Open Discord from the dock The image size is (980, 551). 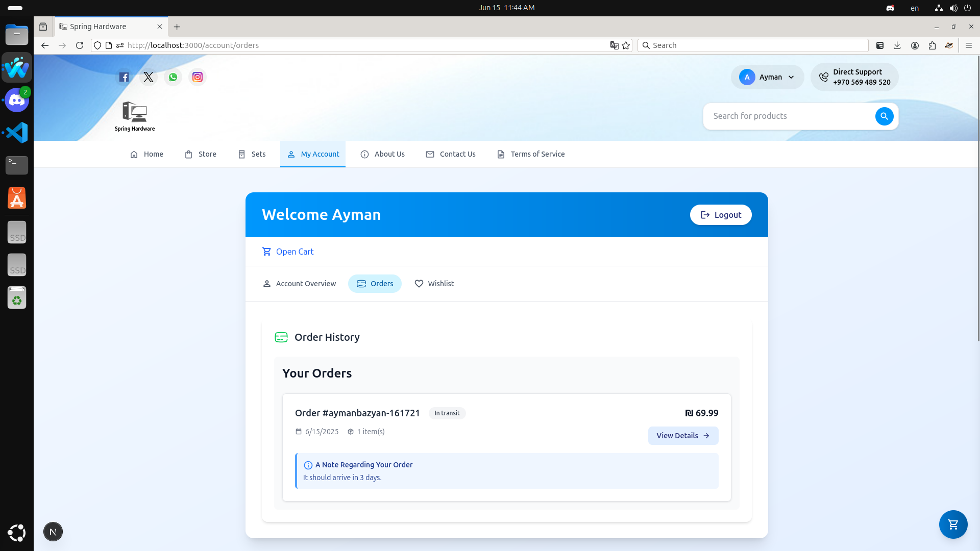pyautogui.click(x=17, y=100)
